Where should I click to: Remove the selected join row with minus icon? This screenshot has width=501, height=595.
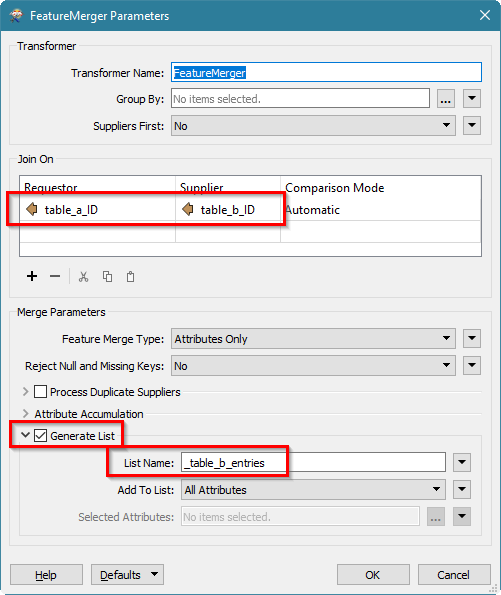55,276
